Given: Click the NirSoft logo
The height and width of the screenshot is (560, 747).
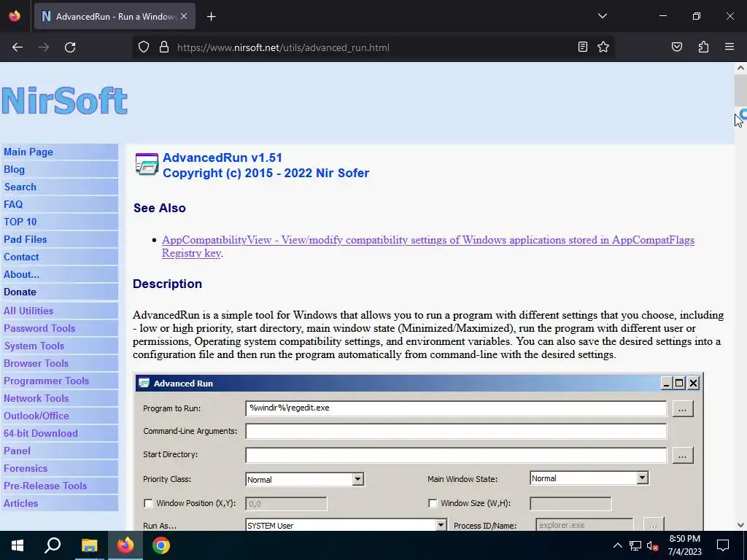Looking at the screenshot, I should pos(64,101).
